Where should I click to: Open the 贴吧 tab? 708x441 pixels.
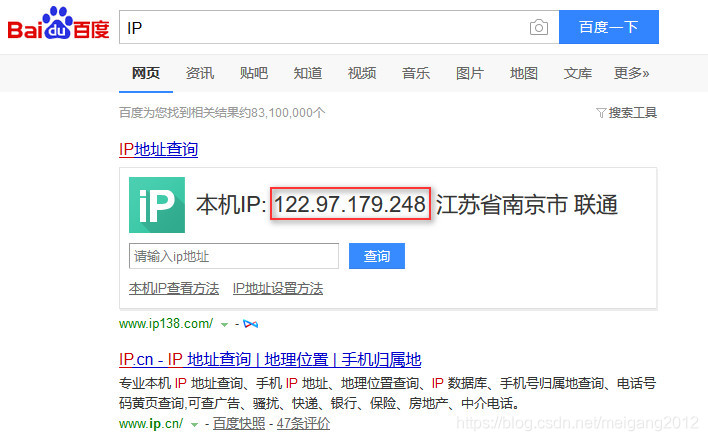254,73
